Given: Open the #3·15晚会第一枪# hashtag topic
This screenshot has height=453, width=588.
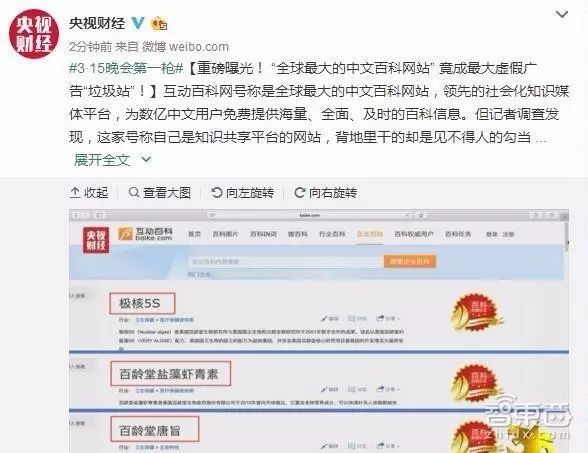Looking at the screenshot, I should pos(126,68).
